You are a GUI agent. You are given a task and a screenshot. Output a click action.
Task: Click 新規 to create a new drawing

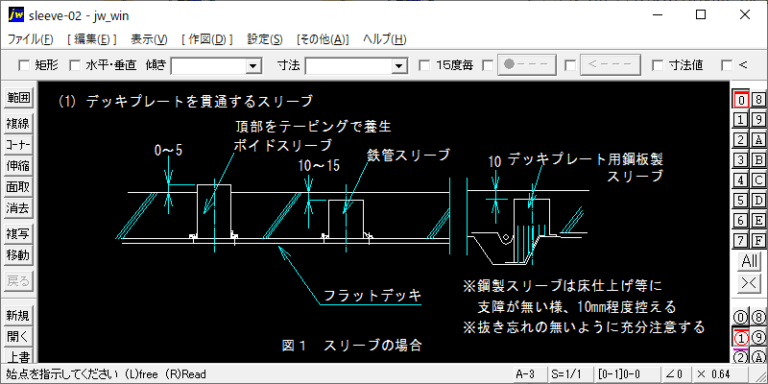point(18,315)
